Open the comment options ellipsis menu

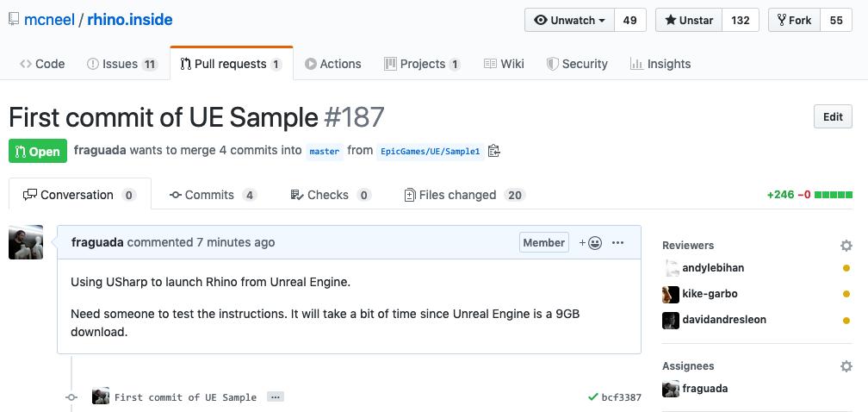tap(617, 242)
